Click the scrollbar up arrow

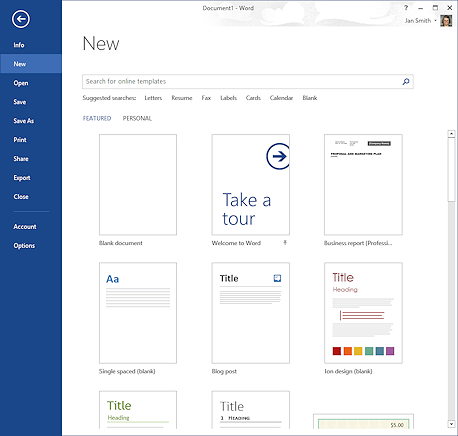coord(451,134)
